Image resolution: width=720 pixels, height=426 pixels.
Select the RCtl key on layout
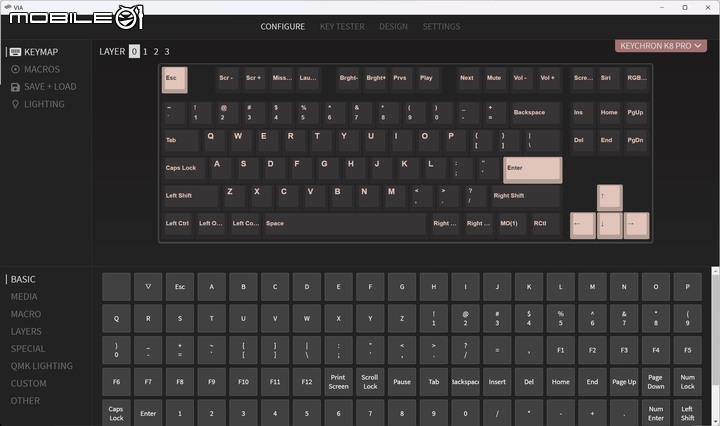point(546,225)
